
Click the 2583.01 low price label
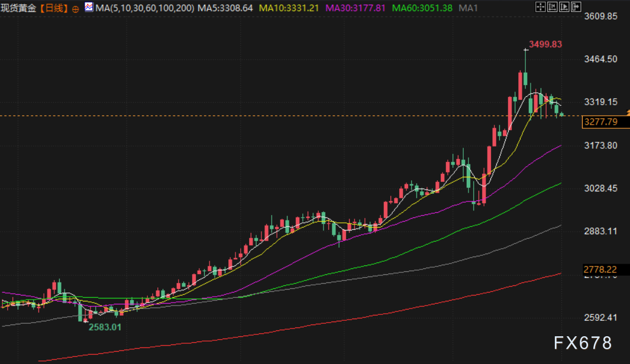105,327
